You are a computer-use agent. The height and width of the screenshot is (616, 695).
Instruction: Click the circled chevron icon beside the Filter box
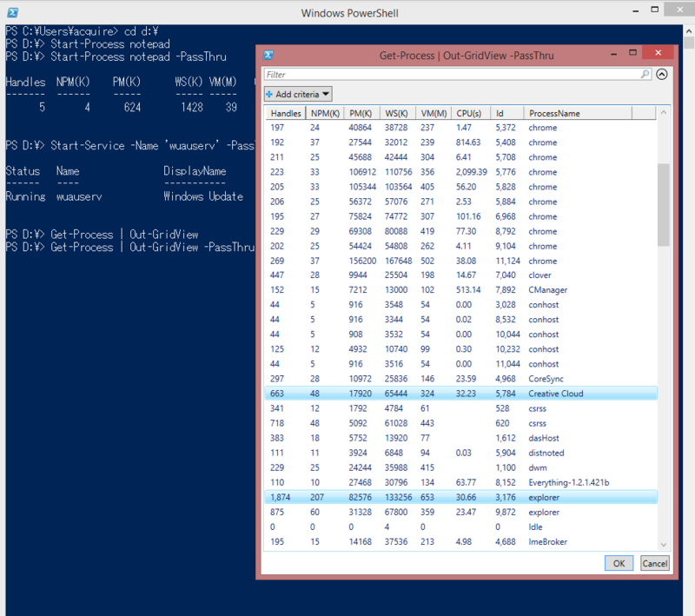pyautogui.click(x=660, y=74)
